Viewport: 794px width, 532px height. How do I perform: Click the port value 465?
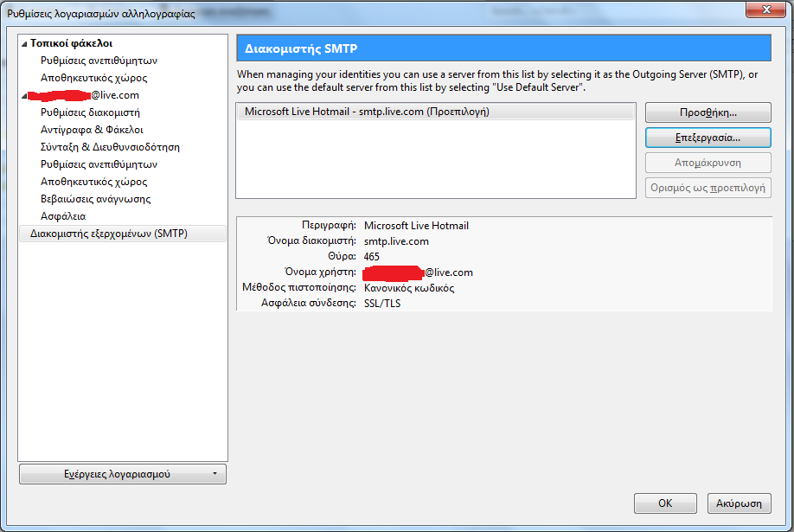coord(372,256)
